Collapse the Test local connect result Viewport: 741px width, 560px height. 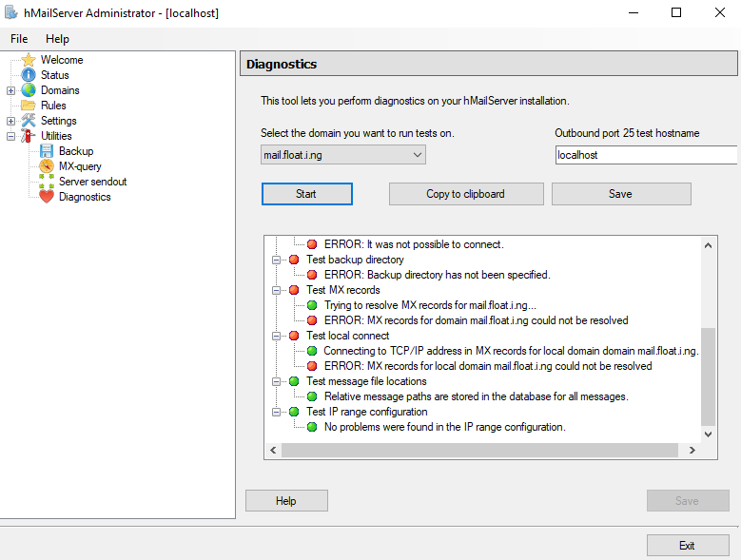pos(277,337)
